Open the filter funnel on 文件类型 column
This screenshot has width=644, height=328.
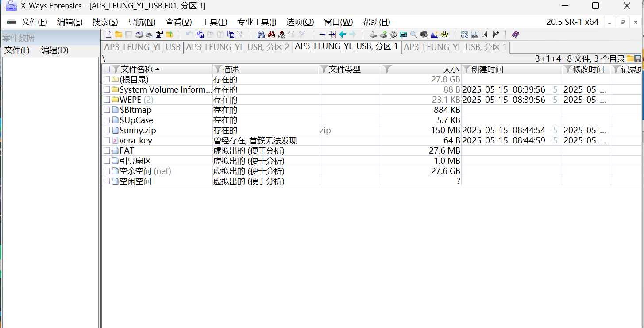coord(324,69)
